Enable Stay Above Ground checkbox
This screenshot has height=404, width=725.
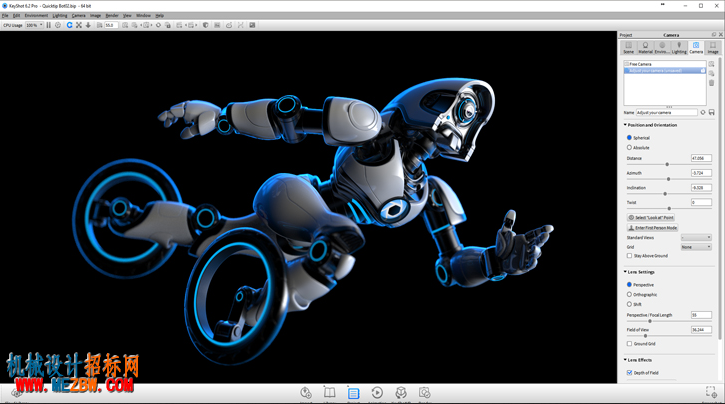click(629, 256)
